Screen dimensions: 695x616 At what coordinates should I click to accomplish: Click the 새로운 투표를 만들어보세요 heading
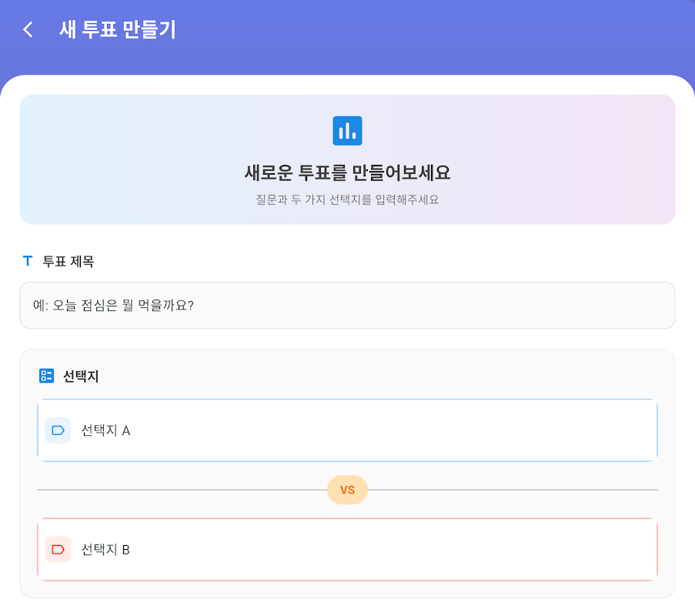(x=347, y=173)
